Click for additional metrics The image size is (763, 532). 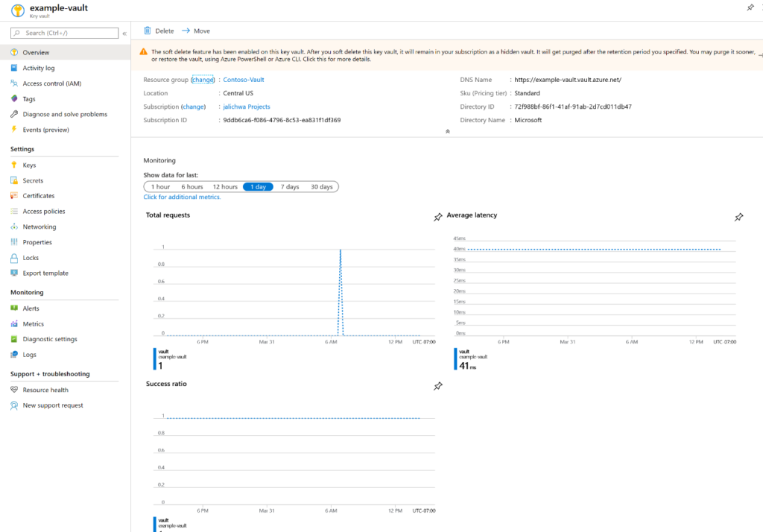tap(183, 197)
